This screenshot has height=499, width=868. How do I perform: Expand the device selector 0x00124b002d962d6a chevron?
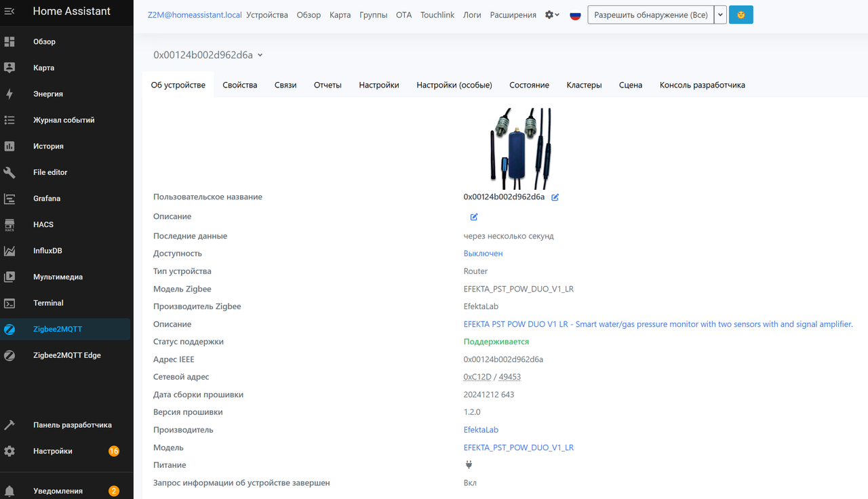(260, 56)
